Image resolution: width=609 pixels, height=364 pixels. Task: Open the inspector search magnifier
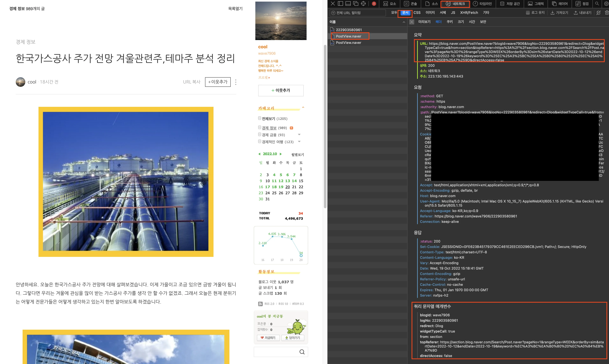[x=597, y=3]
